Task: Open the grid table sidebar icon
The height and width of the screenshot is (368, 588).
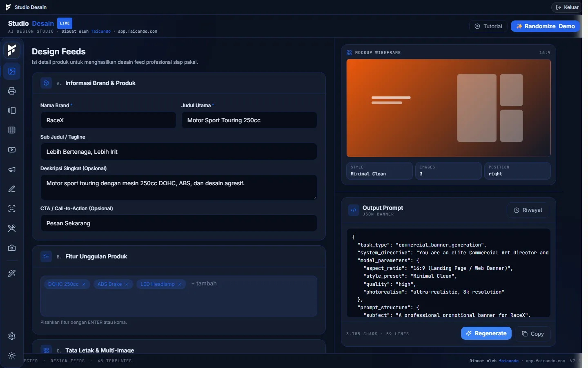Action: (x=12, y=130)
